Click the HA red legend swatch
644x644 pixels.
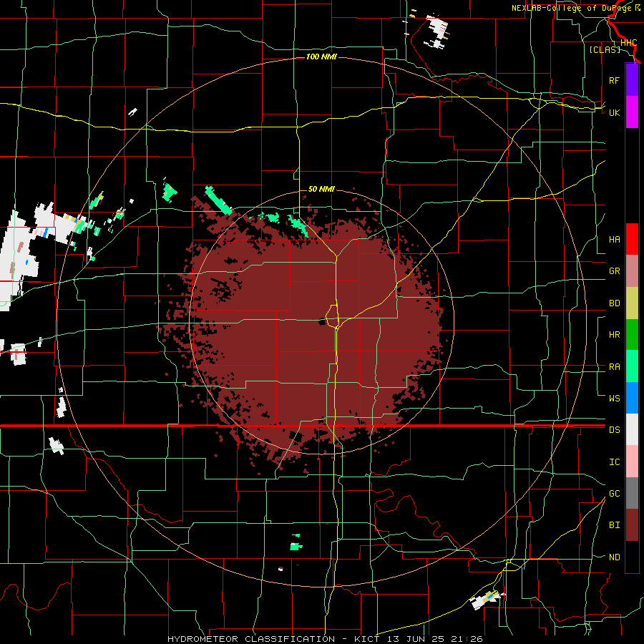click(x=632, y=239)
